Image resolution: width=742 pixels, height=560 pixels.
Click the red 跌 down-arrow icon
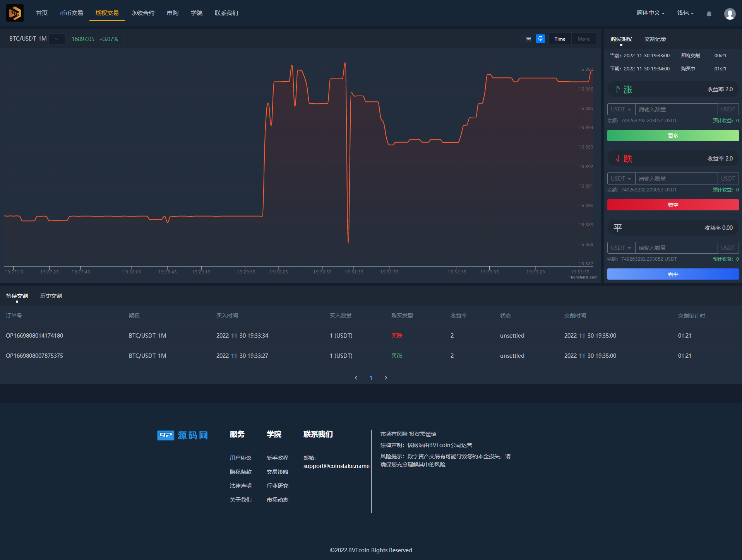tap(618, 159)
